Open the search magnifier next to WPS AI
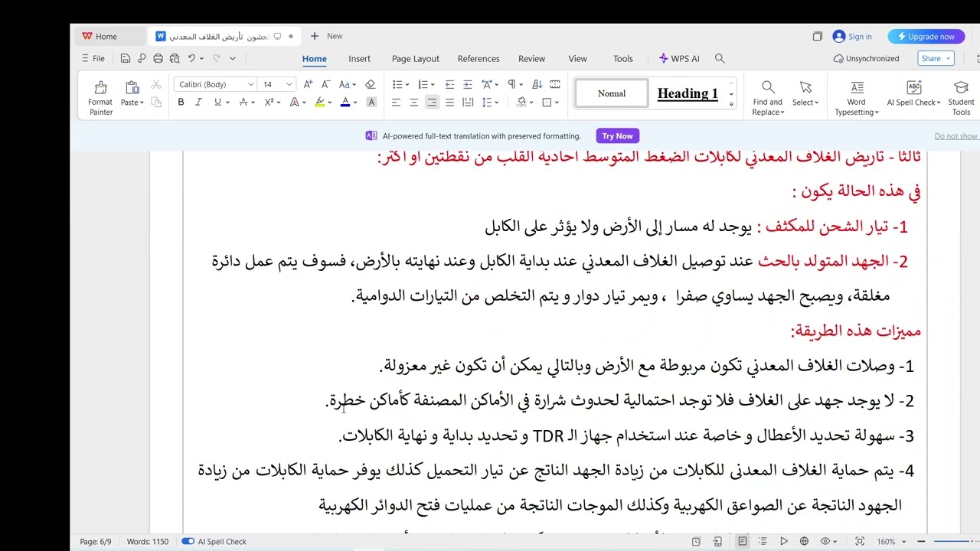This screenshot has height=551, width=980. [x=720, y=58]
